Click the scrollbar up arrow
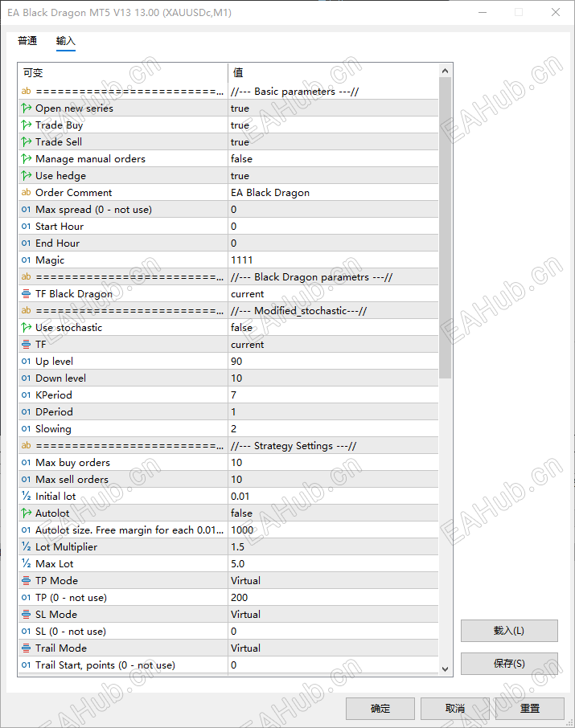The width and height of the screenshot is (575, 728). (x=445, y=71)
